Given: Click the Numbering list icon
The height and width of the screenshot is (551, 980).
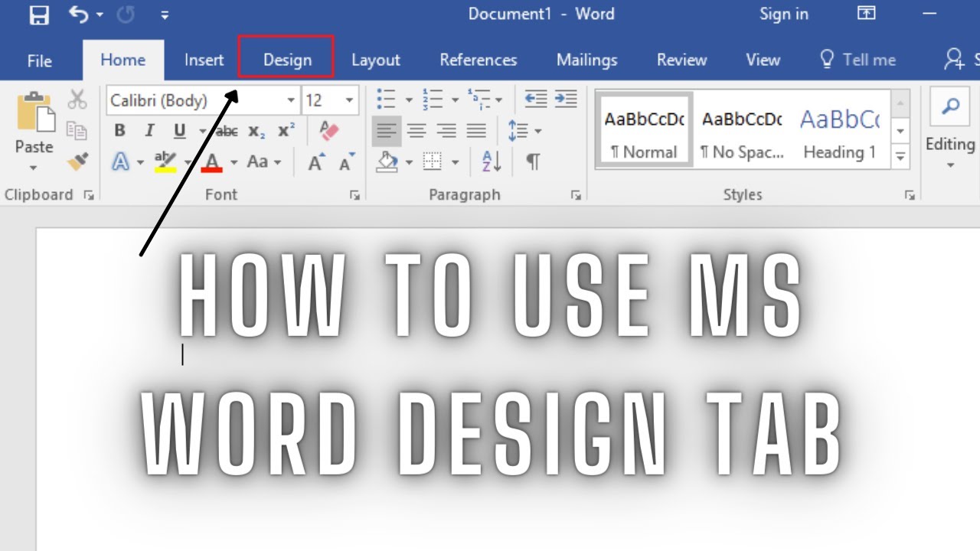Looking at the screenshot, I should (432, 99).
